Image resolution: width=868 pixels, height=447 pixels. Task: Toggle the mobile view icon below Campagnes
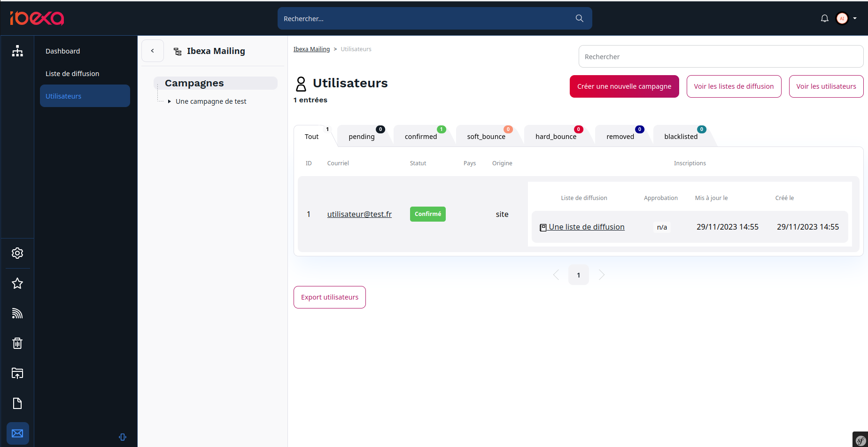coord(123,437)
